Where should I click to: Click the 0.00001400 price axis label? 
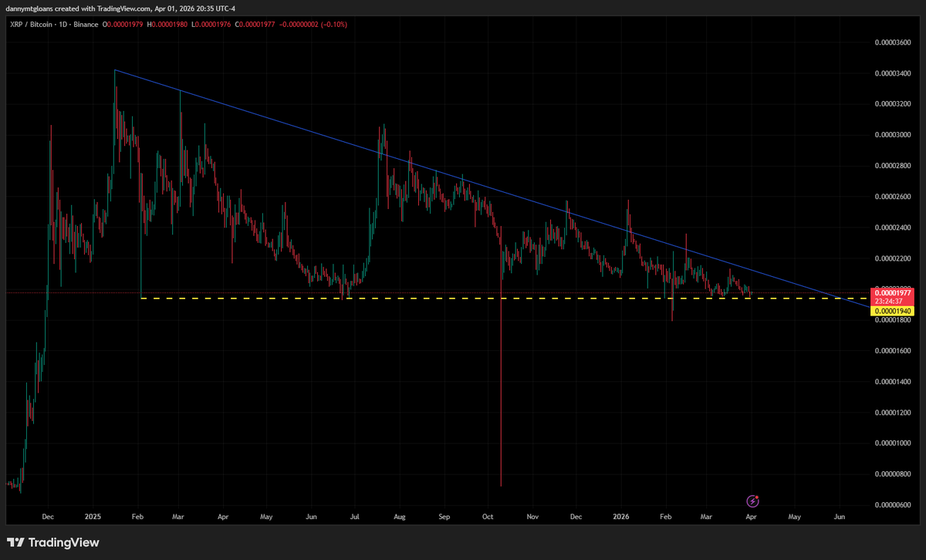coord(894,381)
